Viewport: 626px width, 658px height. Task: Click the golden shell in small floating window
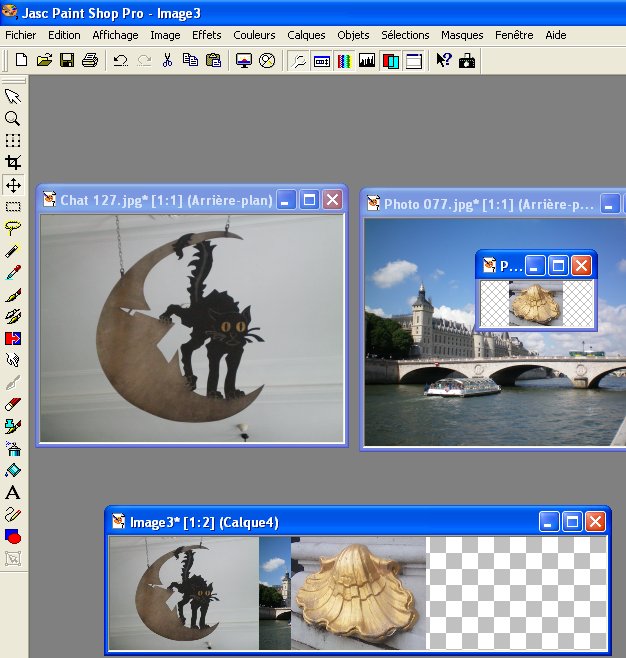(535, 304)
